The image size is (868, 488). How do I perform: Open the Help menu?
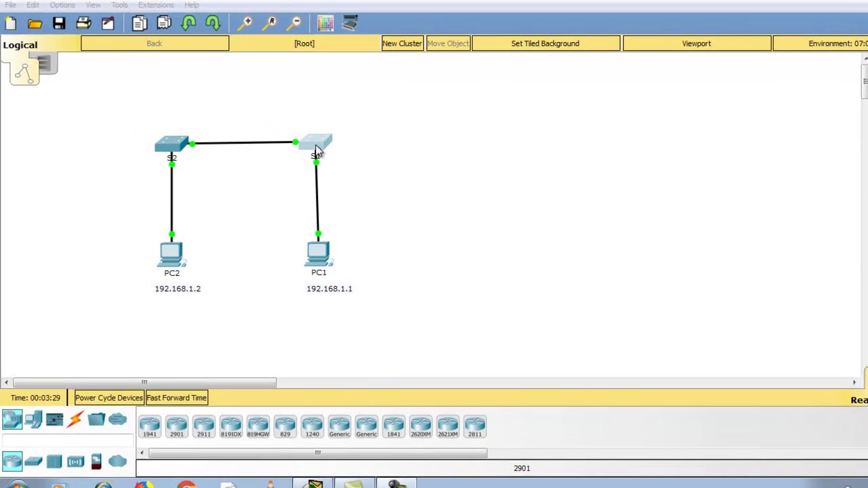192,5
